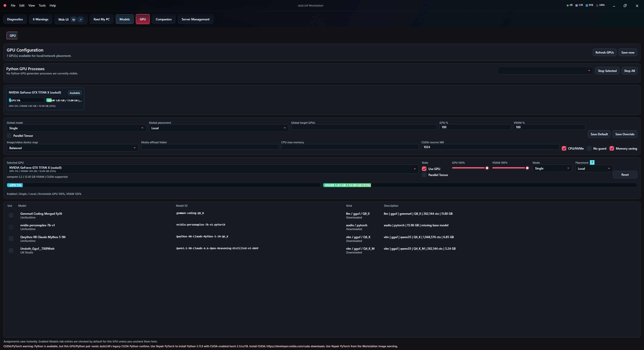The image size is (644, 350).
Task: Toggle the CPU/NVMe checkbox
Action: (x=564, y=148)
